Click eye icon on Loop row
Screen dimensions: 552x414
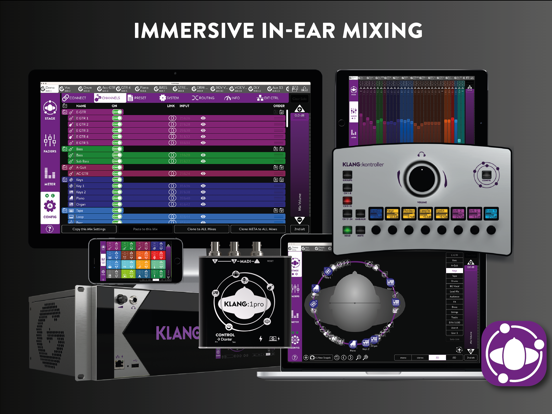[203, 217]
